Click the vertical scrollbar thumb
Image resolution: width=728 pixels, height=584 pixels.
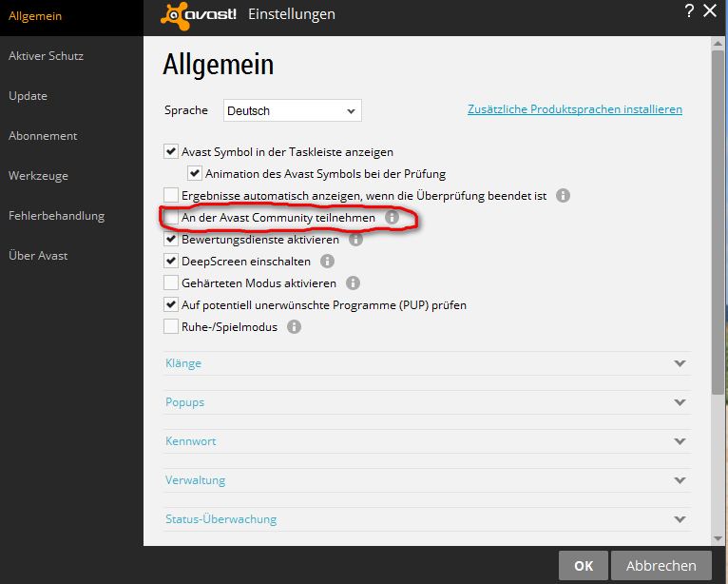tap(718, 223)
